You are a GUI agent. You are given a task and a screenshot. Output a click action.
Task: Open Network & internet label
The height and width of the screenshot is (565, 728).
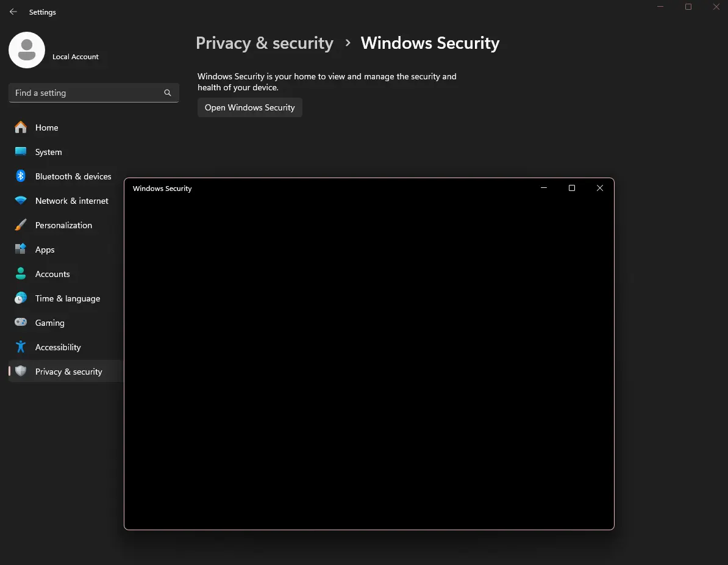tap(72, 201)
